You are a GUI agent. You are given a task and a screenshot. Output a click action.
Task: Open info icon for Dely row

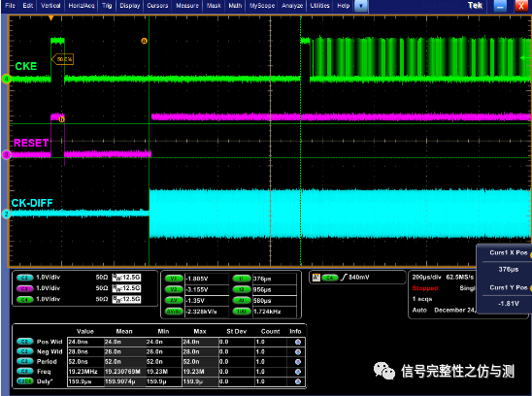coord(298,381)
